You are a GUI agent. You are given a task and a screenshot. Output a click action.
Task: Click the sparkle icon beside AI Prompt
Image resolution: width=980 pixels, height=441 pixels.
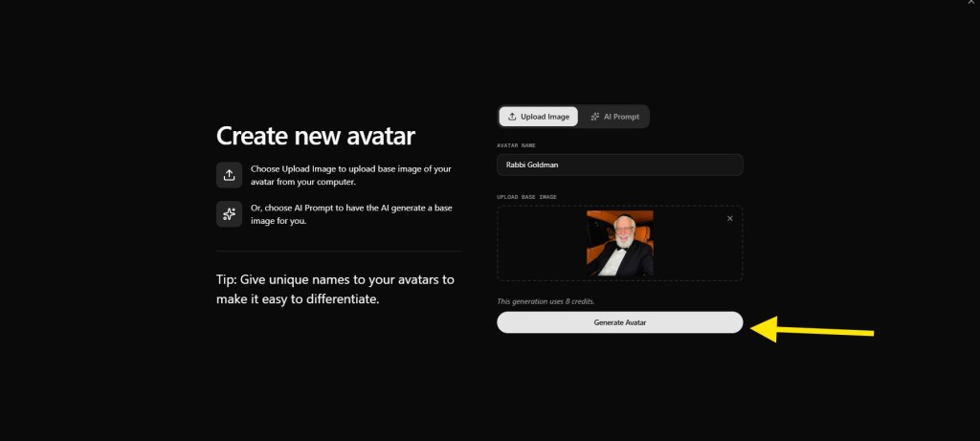595,117
